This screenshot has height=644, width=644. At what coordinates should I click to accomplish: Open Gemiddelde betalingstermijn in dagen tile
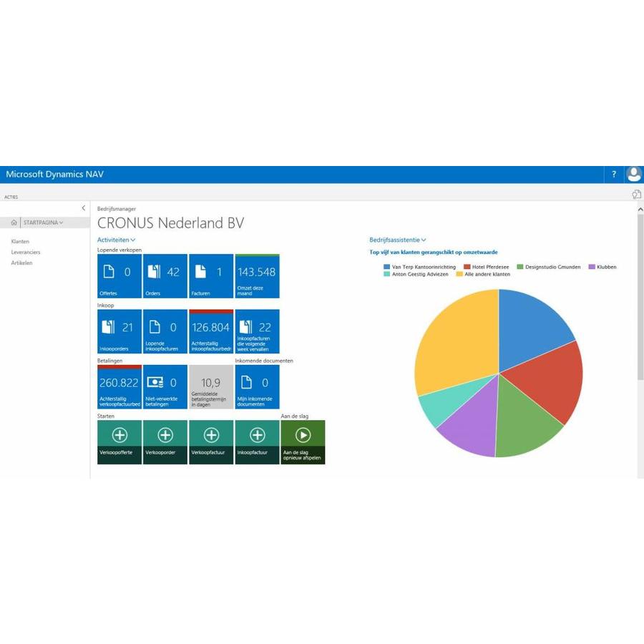[211, 387]
